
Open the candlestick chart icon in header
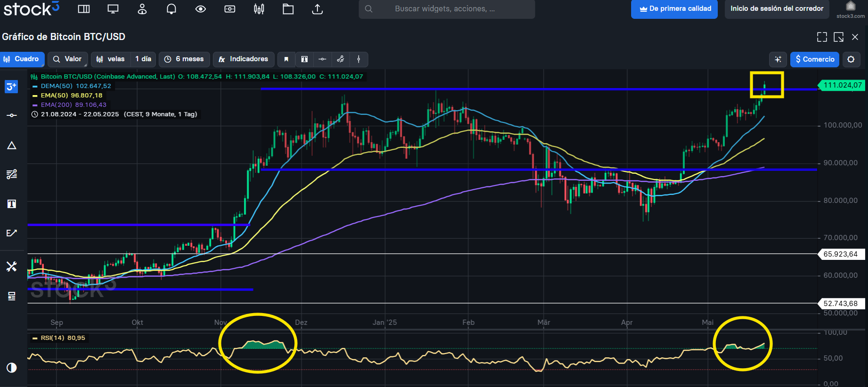259,9
